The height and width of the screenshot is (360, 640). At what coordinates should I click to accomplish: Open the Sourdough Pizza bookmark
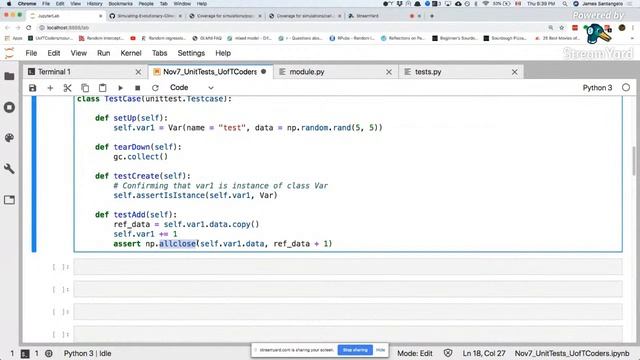pos(505,38)
